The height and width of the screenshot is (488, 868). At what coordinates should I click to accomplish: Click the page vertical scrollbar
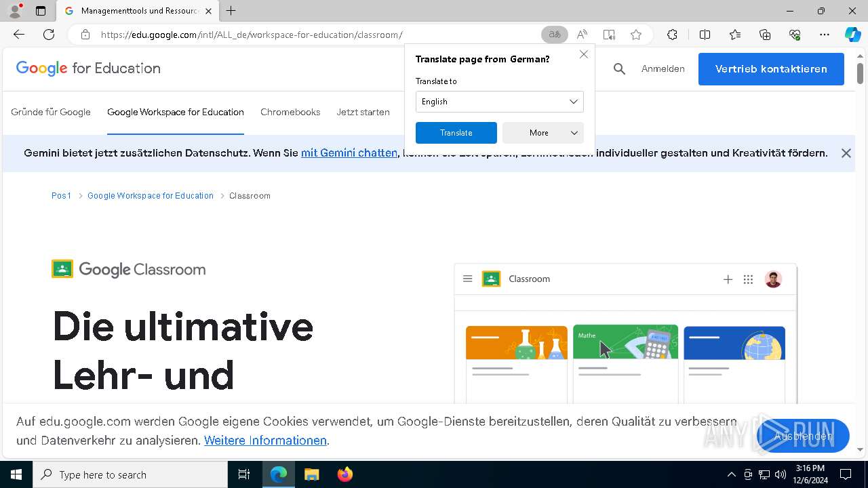click(x=860, y=73)
